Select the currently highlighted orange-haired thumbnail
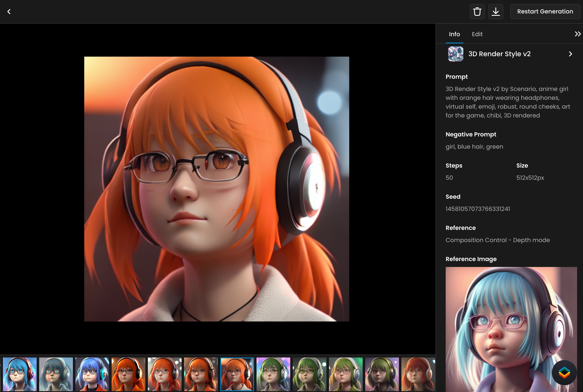 pyautogui.click(x=237, y=374)
